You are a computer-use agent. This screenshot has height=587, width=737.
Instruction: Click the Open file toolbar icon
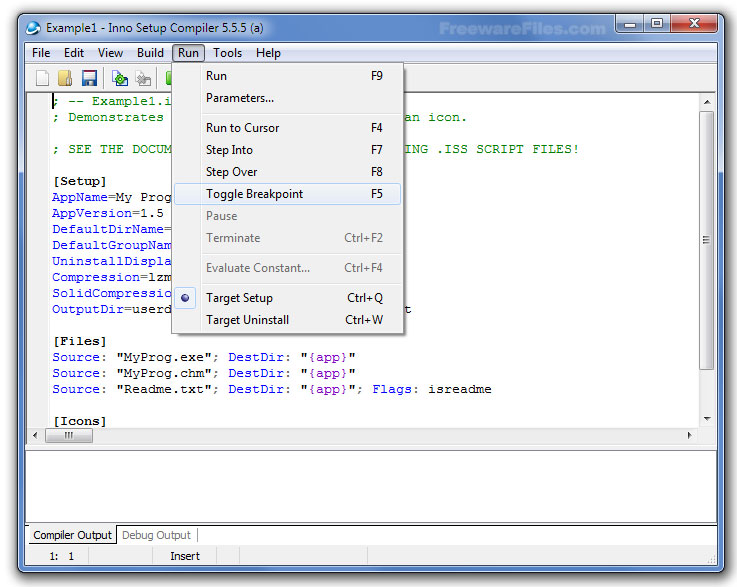[x=65, y=78]
